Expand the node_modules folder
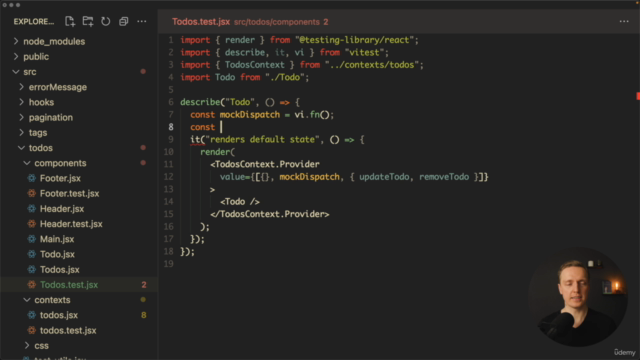Screen dimensions: 640x360 point(16,41)
